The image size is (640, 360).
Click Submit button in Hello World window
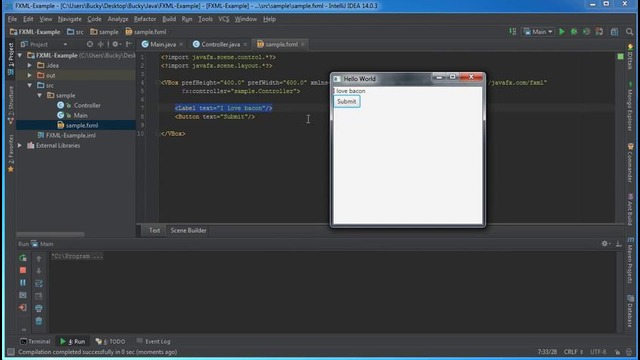[x=347, y=101]
